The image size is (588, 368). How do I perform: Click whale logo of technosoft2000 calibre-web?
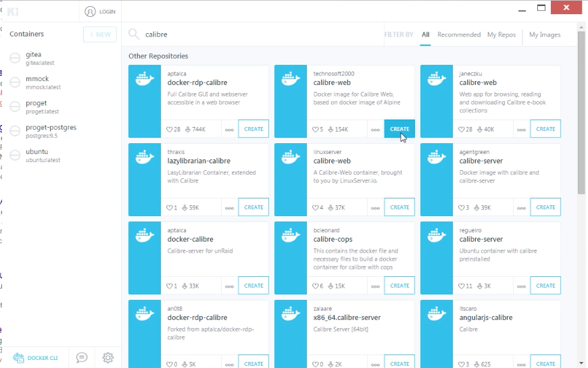[291, 79]
